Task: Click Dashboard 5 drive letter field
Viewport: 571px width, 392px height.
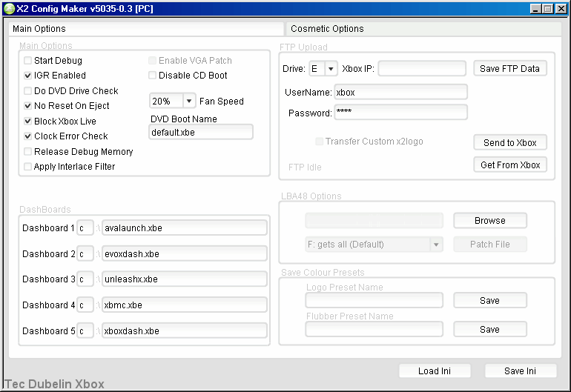Action: (85, 330)
